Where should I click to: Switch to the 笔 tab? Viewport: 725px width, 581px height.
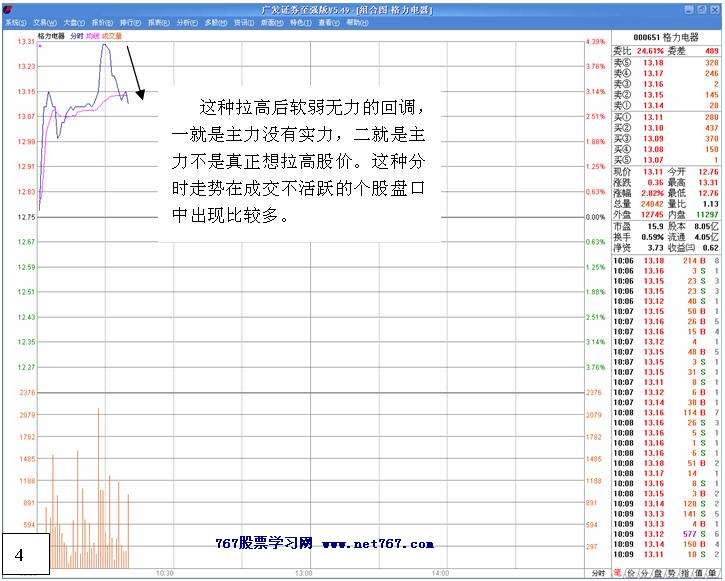pyautogui.click(x=618, y=574)
